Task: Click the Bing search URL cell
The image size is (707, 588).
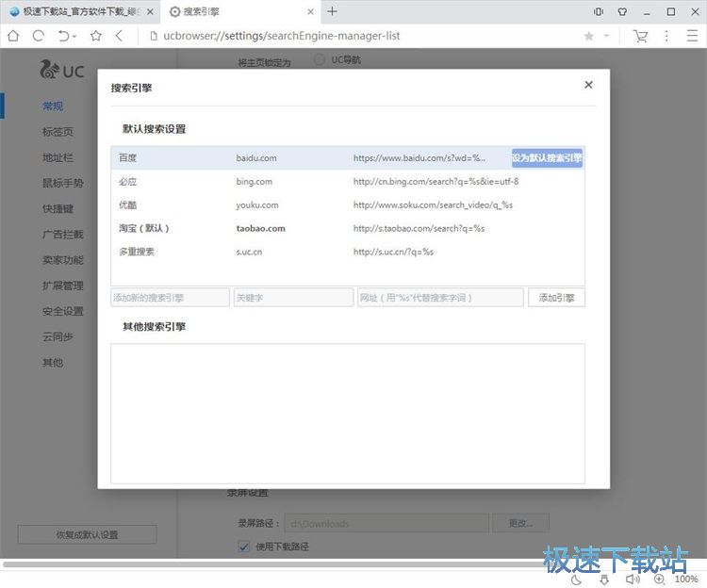Action: [x=436, y=182]
